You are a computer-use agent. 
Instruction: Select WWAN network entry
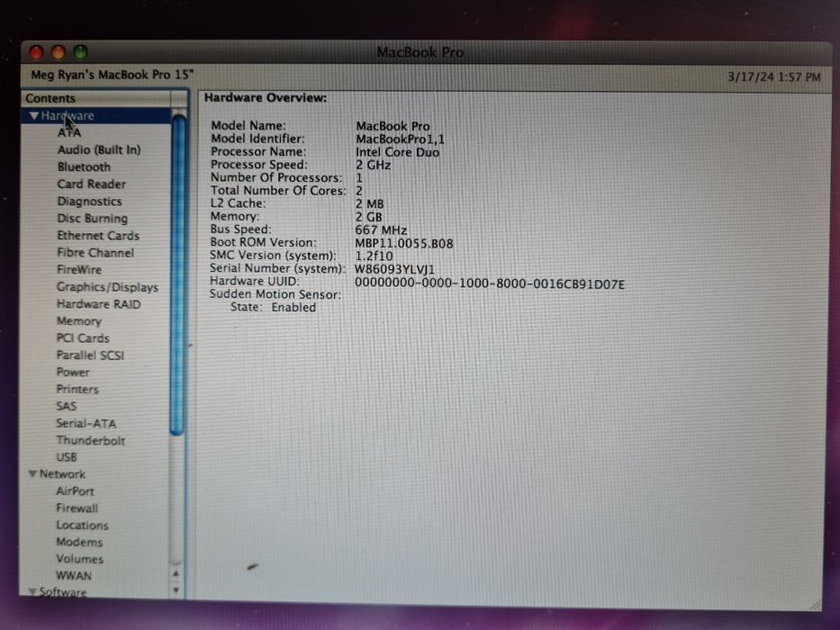[74, 575]
